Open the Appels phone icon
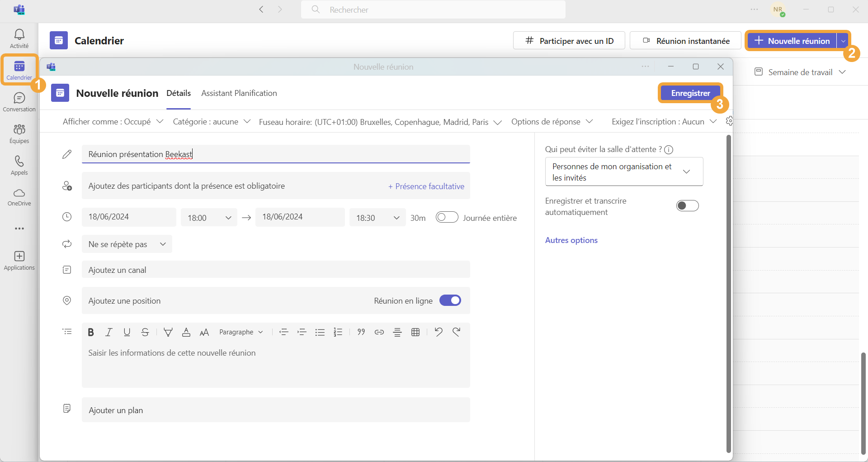 tap(19, 165)
